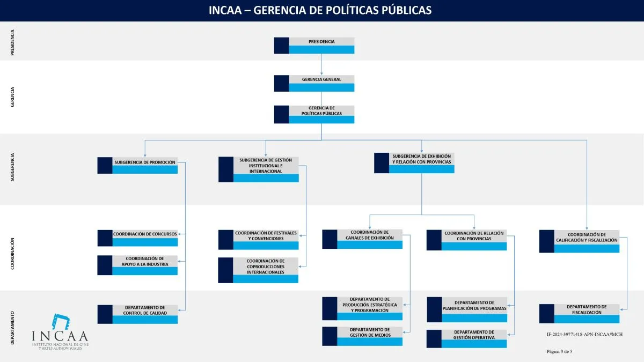Select the Presidencia box
Image resolution: width=644 pixels, height=362 pixels.
click(x=314, y=46)
